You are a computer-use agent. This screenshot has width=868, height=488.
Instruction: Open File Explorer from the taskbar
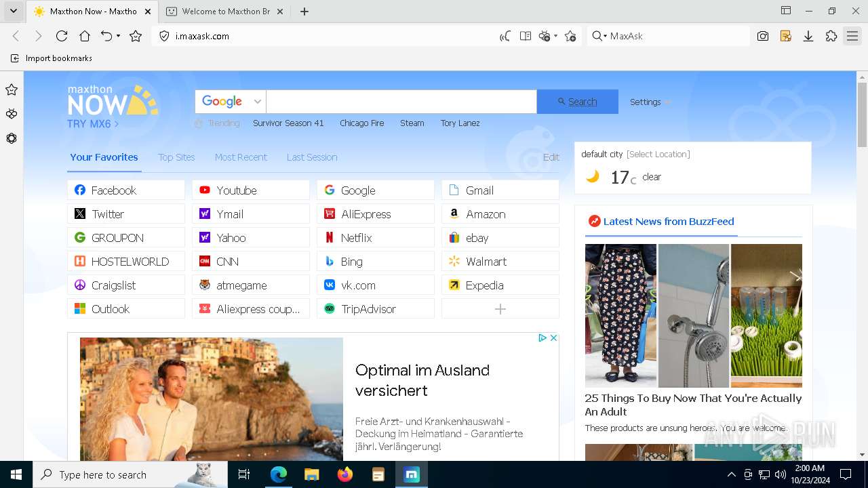tap(312, 474)
